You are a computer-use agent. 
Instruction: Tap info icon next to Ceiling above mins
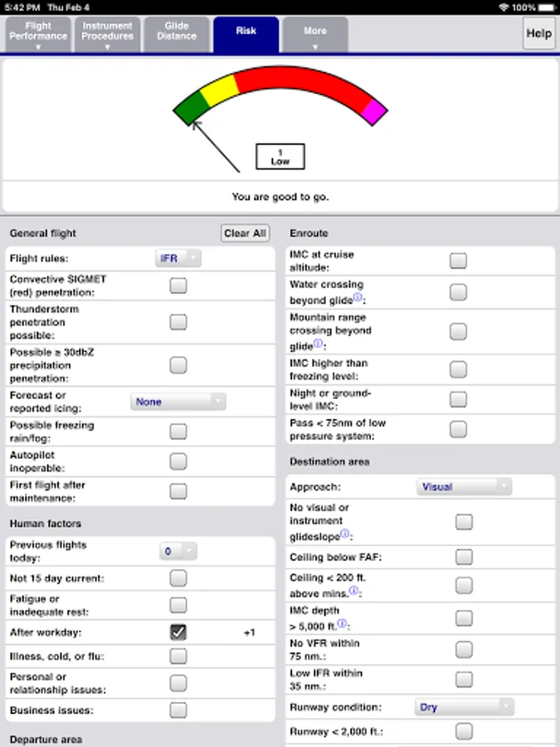(x=353, y=591)
